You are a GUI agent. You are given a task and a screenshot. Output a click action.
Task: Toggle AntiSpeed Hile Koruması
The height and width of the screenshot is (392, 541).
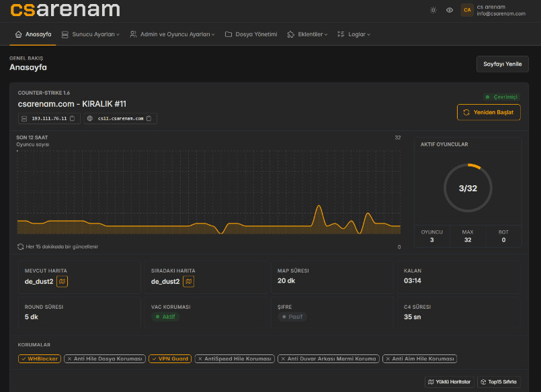point(235,359)
